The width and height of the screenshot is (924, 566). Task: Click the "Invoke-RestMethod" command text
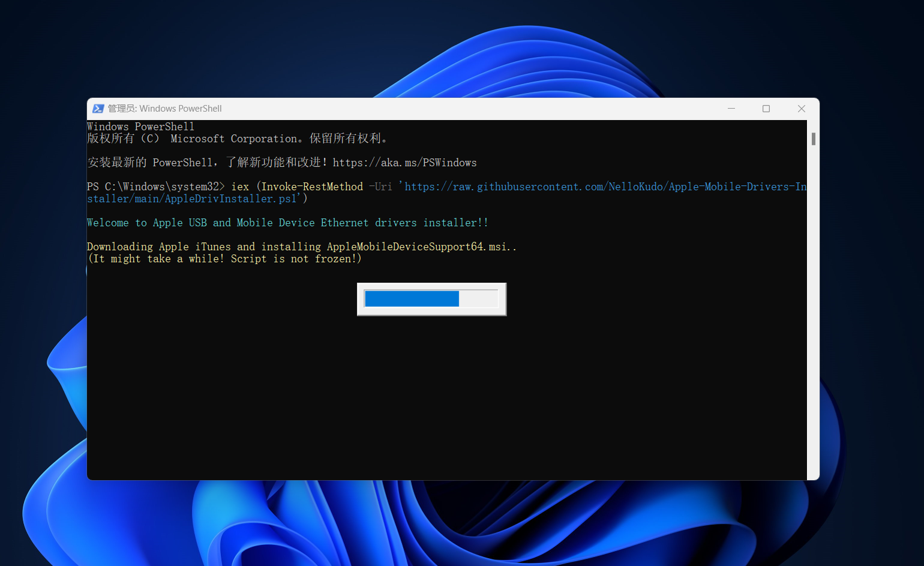point(312,187)
